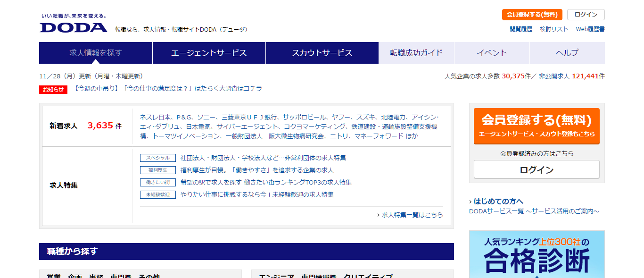Click the 職種から探す section header

247,252
